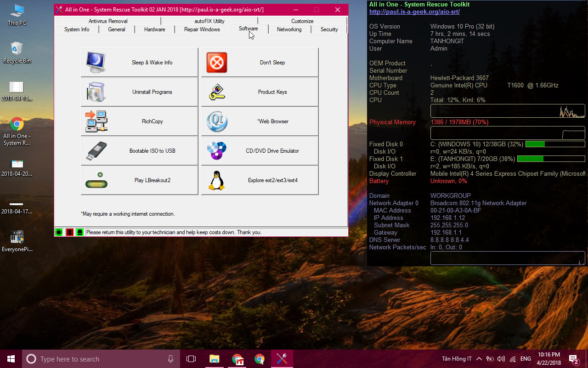Image resolution: width=588 pixels, height=368 pixels.
Task: Open the Windows Start menu
Action: 11,359
